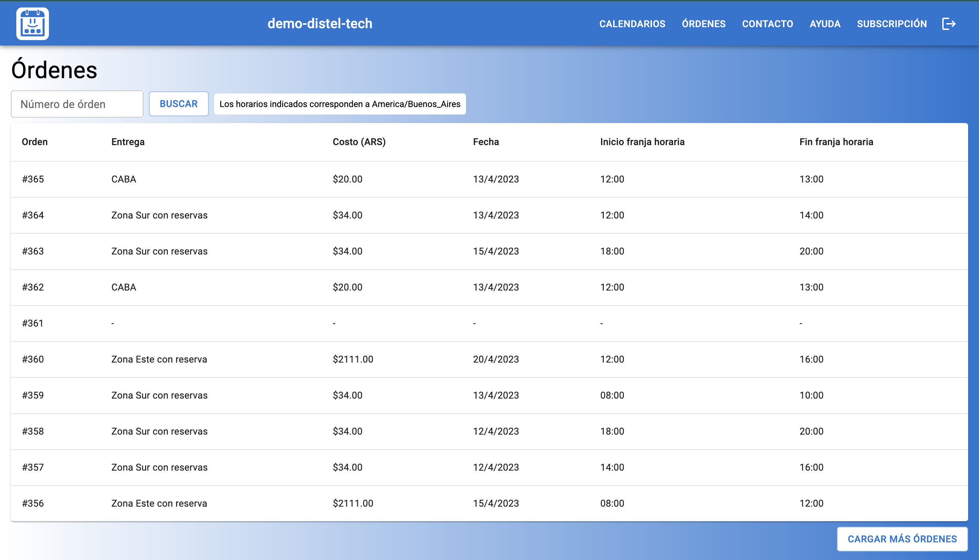
Task: Click date 13/4/2023 in order #359 row
Action: tap(496, 396)
